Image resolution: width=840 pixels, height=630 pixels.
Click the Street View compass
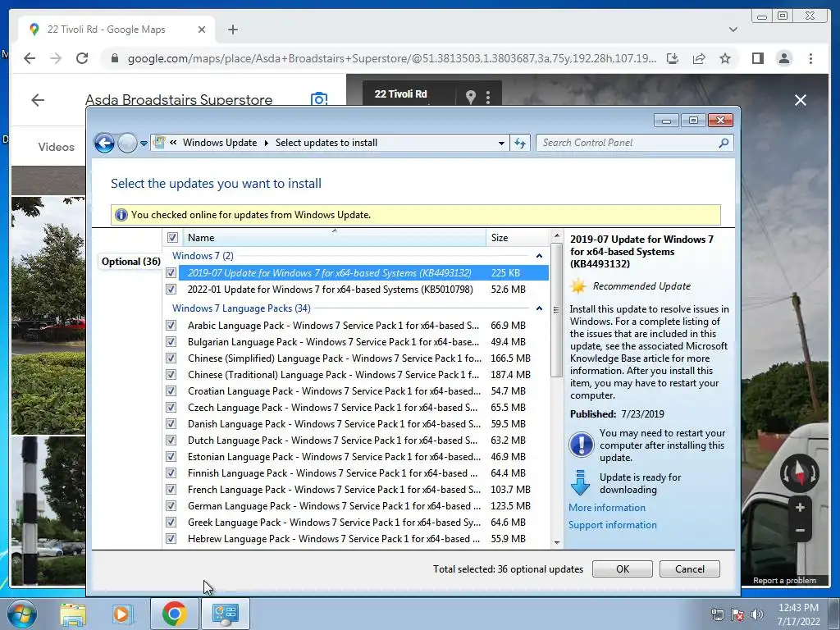pos(799,473)
